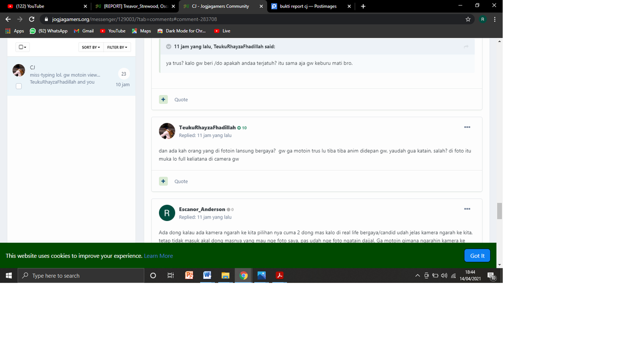Screen dimensions: 644x358
Task: Open the Gmail bookmark
Action: [x=84, y=31]
